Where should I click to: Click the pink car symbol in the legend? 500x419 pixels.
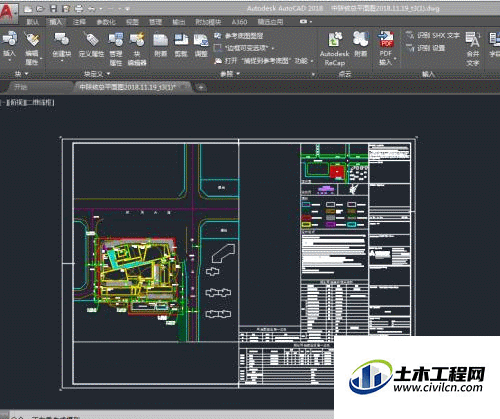click(326, 190)
